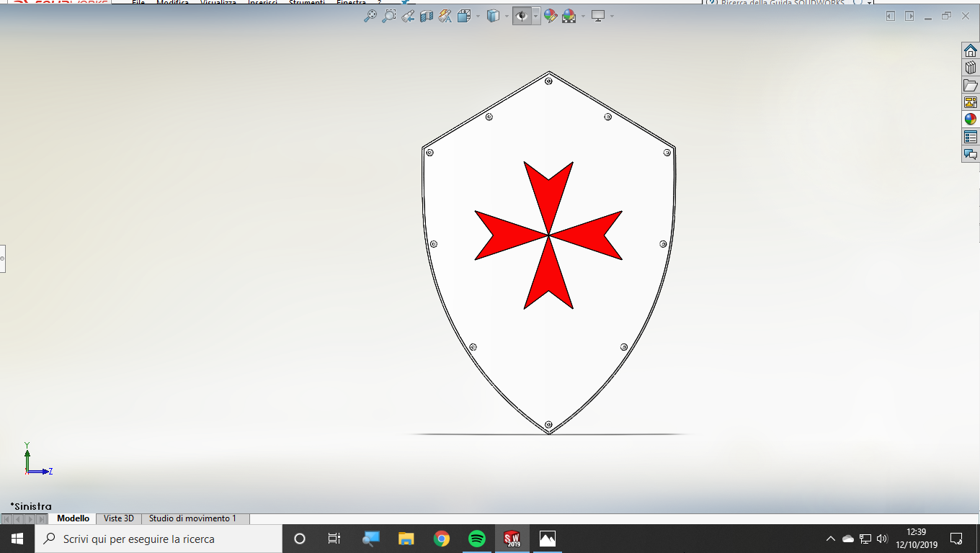Open File Explorer from taskbar
The image size is (980, 553).
[x=406, y=539]
